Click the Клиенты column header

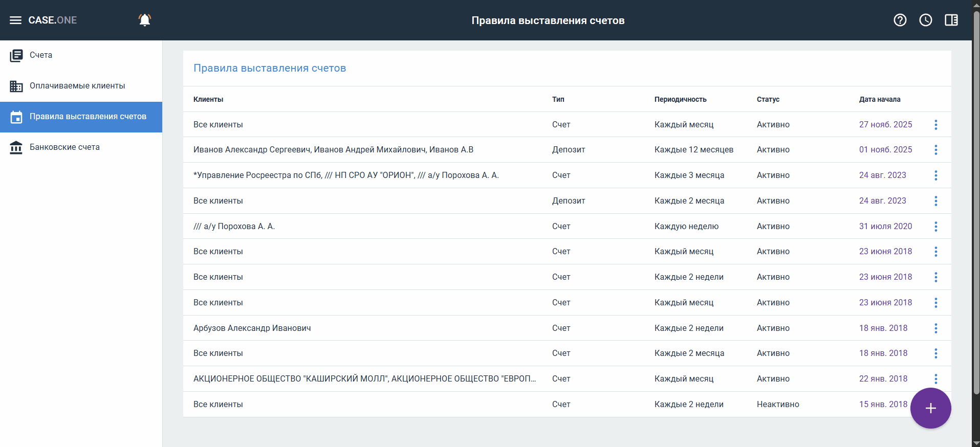point(208,100)
